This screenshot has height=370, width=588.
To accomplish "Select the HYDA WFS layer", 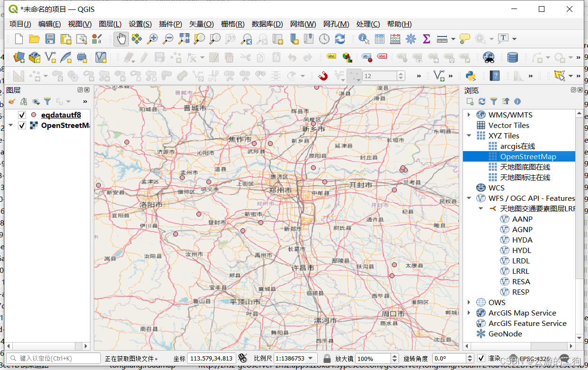I will (522, 240).
